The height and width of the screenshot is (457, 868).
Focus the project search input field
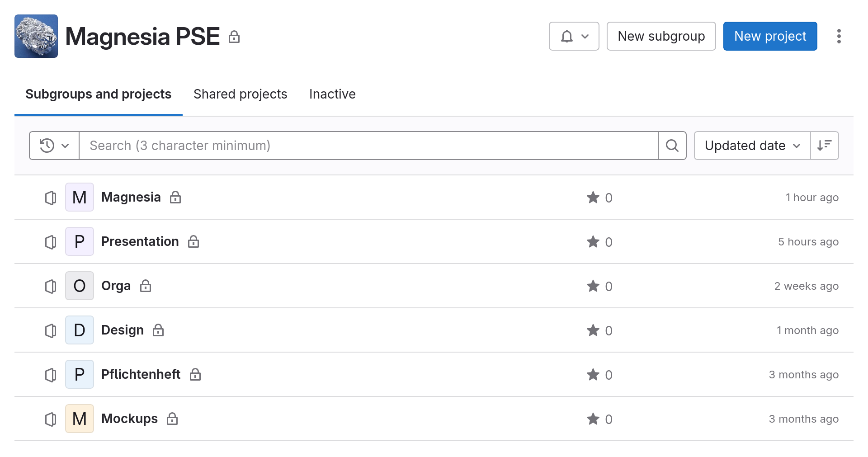(x=368, y=146)
